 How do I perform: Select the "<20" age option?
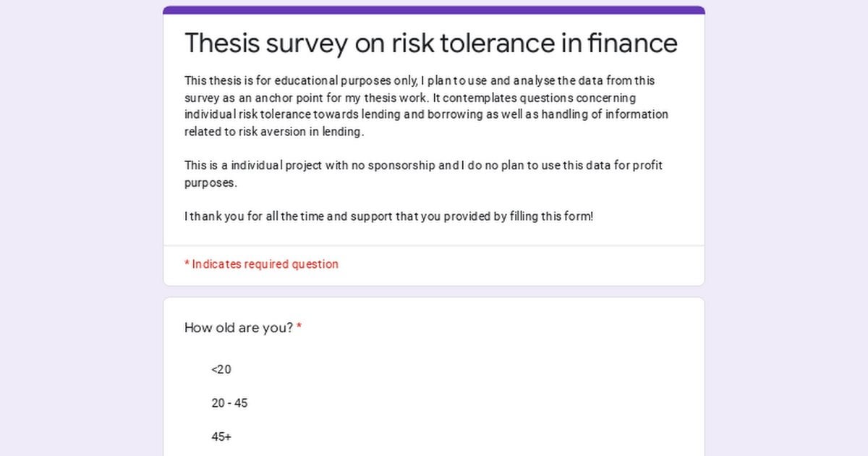pyautogui.click(x=221, y=369)
